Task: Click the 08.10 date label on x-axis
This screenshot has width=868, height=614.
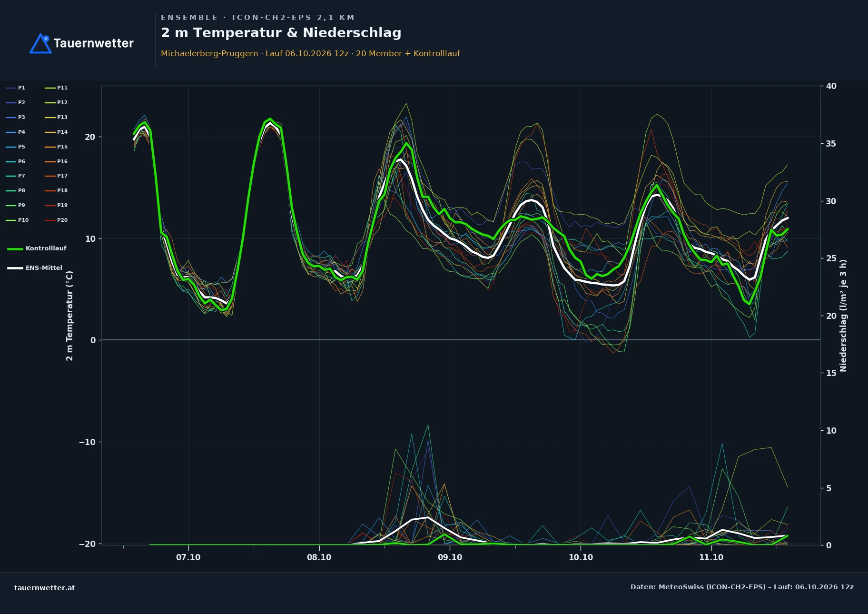Action: [319, 557]
